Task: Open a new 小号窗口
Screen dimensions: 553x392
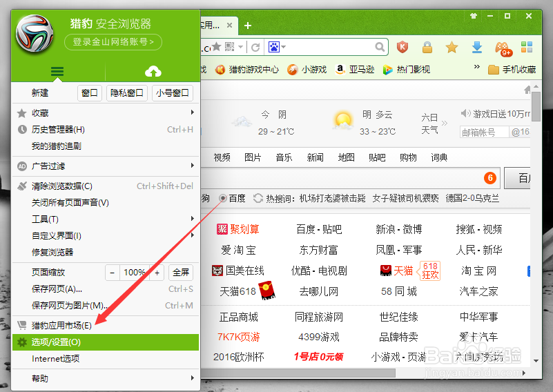Action: click(173, 93)
